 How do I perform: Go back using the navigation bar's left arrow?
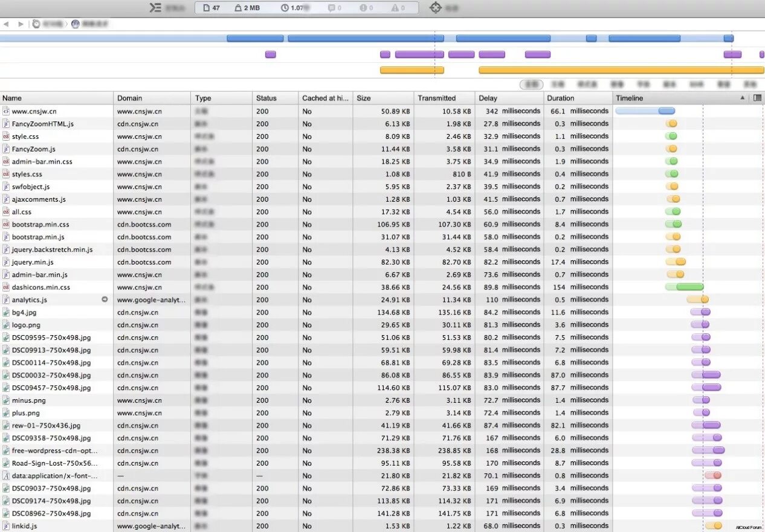coord(6,24)
